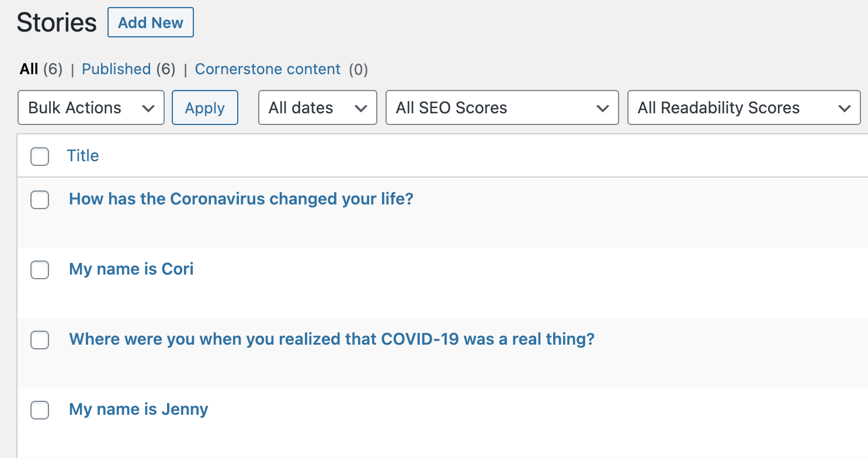This screenshot has height=458, width=868.
Task: Open the story My name is Cori
Action: (x=131, y=269)
